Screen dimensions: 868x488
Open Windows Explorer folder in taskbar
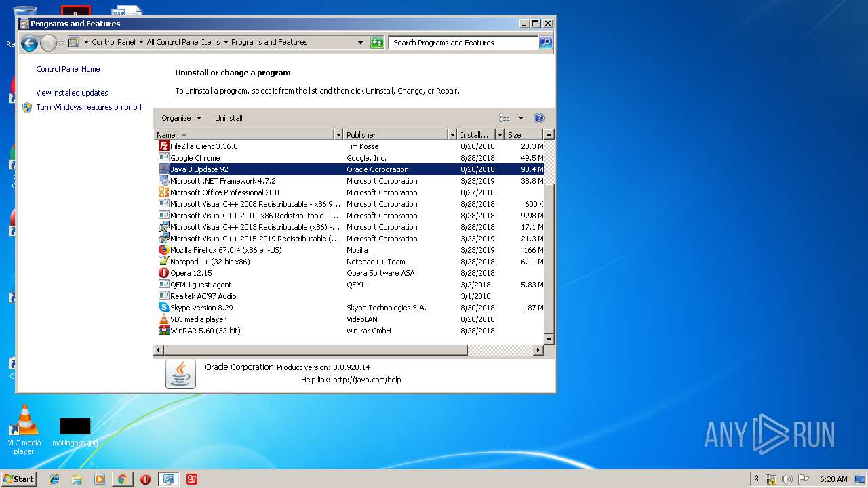[77, 479]
